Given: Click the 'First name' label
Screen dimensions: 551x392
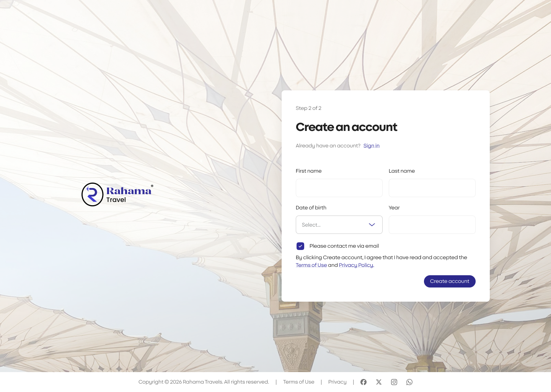Looking at the screenshot, I should point(308,171).
